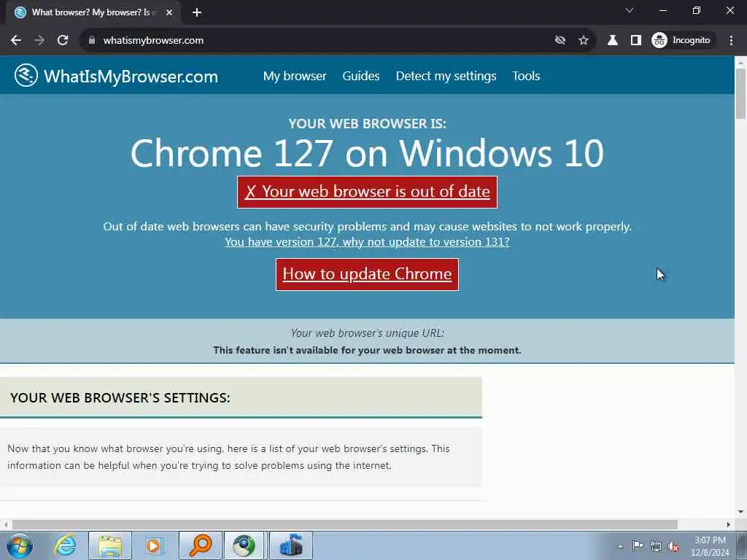This screenshot has height=560, width=747.
Task: Close the What browser tab
Action: pos(169,12)
